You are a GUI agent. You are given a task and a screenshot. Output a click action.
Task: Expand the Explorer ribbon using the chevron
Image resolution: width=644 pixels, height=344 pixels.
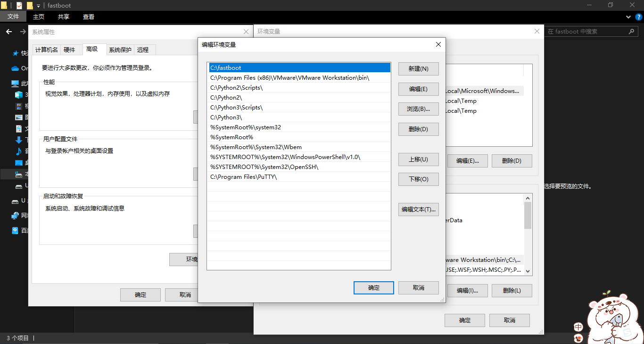(x=628, y=17)
